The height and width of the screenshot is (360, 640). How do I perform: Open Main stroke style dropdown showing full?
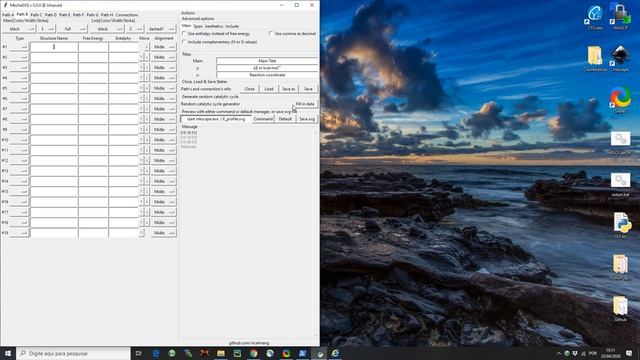point(73,29)
